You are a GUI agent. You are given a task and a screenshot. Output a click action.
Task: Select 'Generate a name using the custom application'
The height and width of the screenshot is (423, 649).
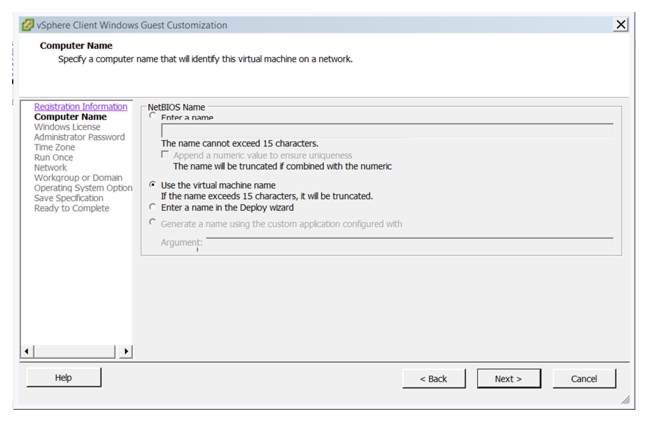coord(152,222)
